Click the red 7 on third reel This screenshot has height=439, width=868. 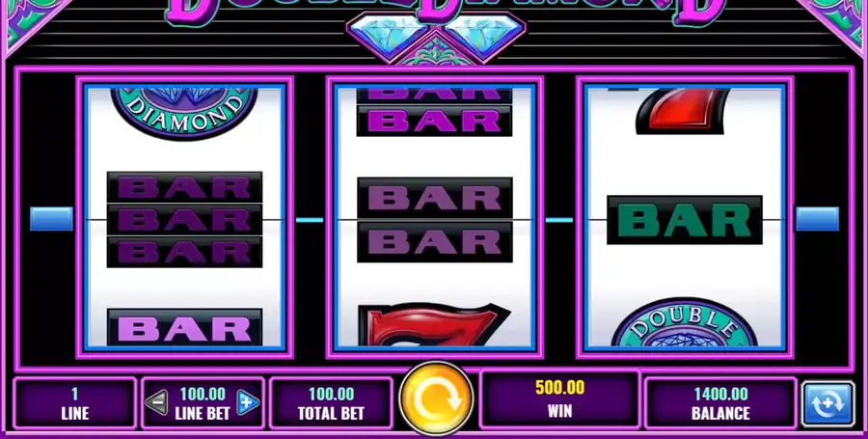682,111
